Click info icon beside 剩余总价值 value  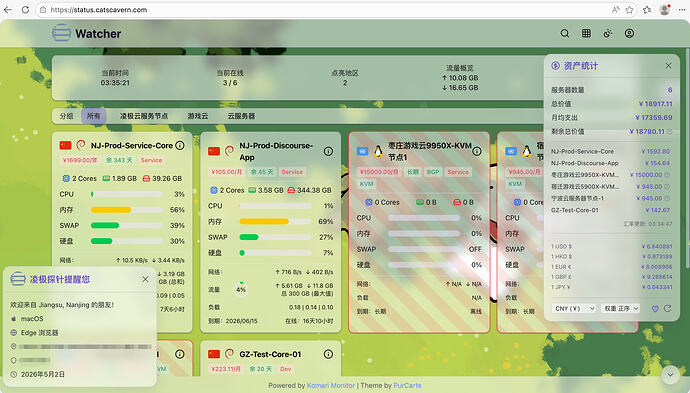click(669, 132)
